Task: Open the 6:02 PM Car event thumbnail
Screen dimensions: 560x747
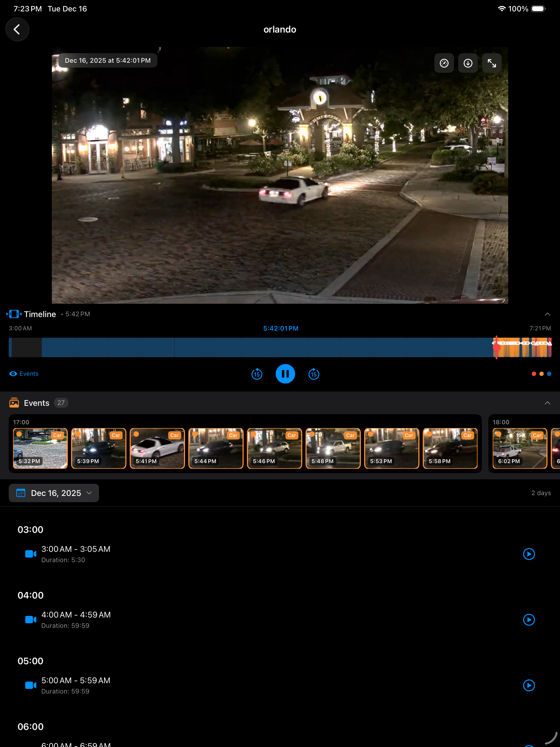Action: point(520,448)
